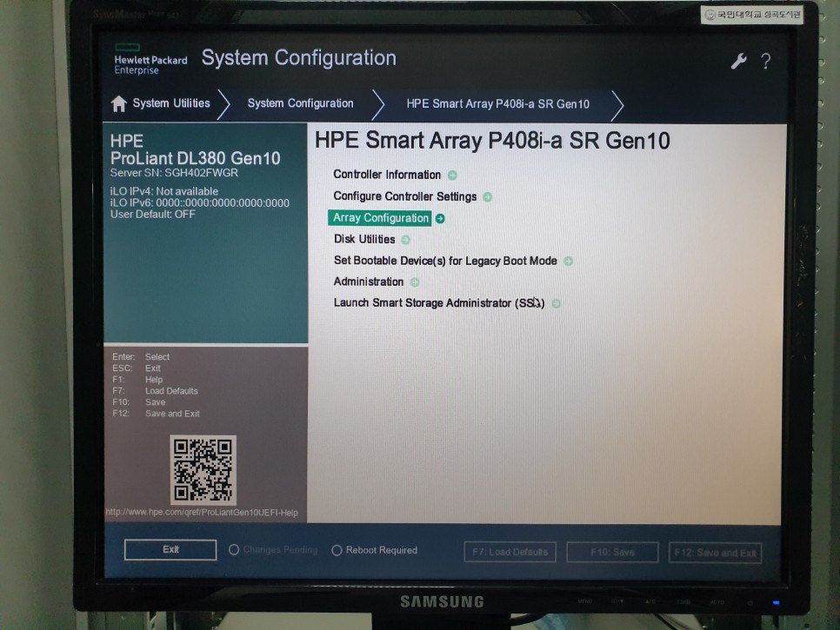Click the System Configuration header title
This screenshot has width=840, height=630.
point(299,58)
